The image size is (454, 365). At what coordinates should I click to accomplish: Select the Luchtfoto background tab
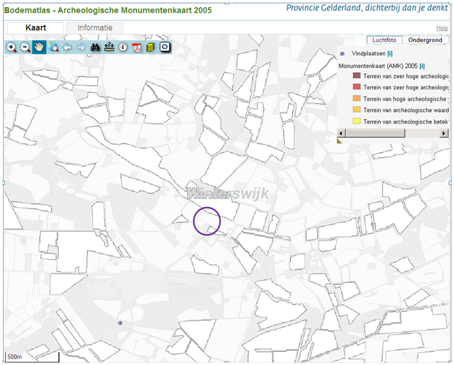[384, 40]
